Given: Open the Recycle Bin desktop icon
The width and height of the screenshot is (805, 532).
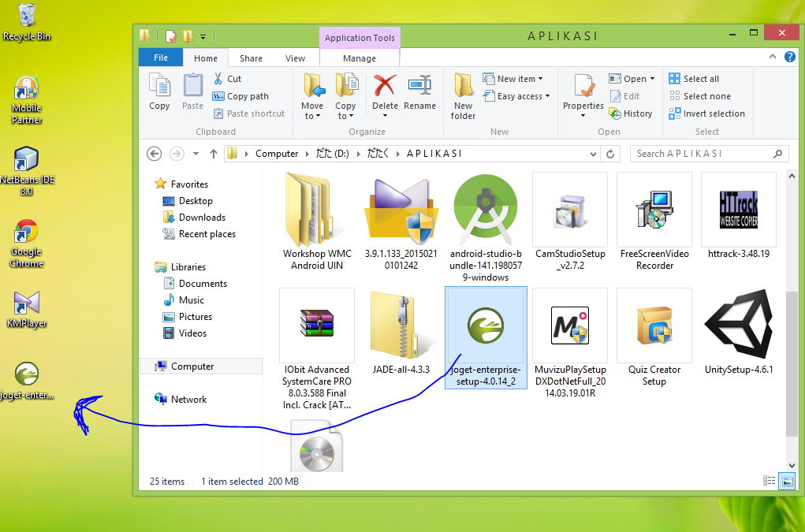Looking at the screenshot, I should 27,22.
